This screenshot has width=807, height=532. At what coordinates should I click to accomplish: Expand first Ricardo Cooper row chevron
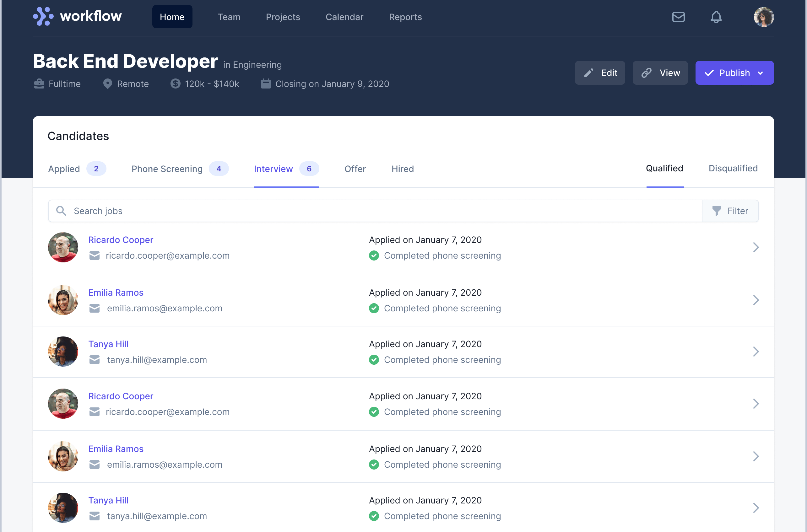[x=756, y=247]
